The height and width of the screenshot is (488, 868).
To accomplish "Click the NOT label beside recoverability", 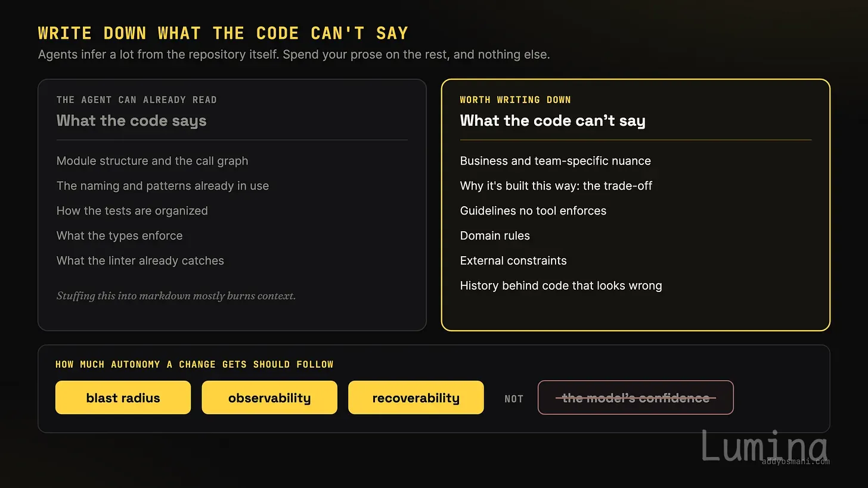I will tap(514, 399).
